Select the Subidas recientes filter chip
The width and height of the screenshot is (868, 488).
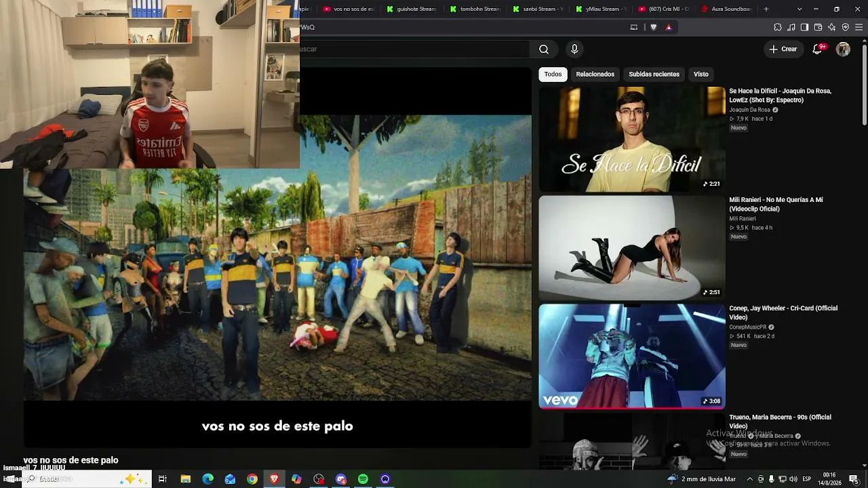pos(654,74)
